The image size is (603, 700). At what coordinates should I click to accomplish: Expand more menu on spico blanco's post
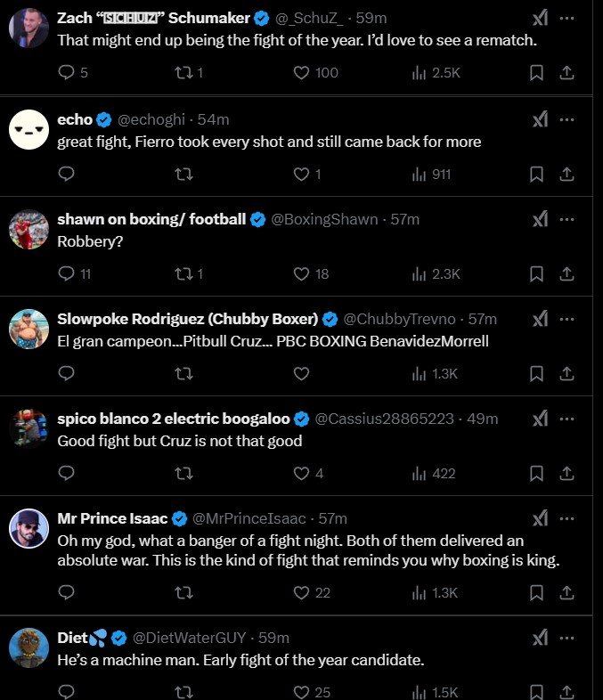click(566, 419)
